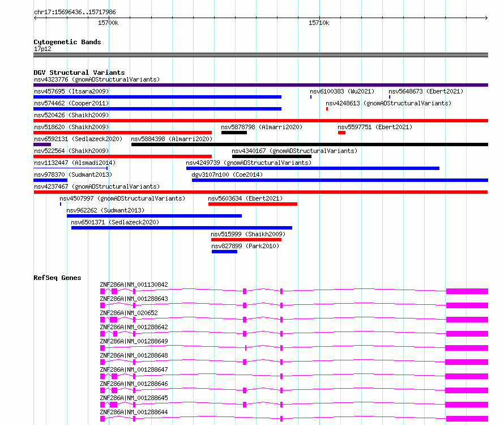The image size is (504, 425).
Task: Open nsv520426 (Shaikh2009) variant
Action: coord(71,115)
